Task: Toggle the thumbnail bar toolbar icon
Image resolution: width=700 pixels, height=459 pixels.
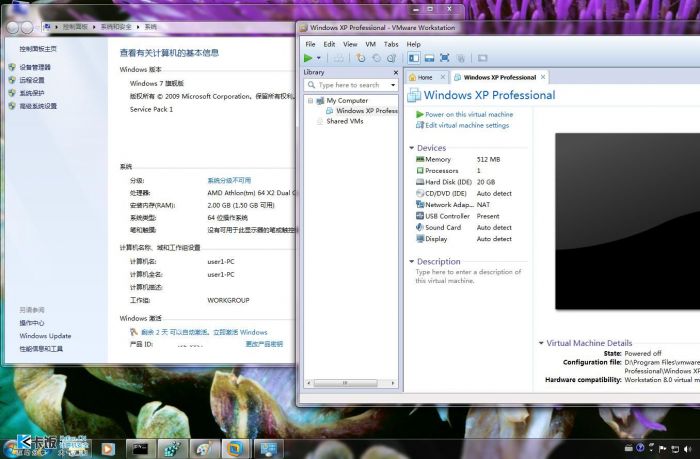Action: coord(429,58)
